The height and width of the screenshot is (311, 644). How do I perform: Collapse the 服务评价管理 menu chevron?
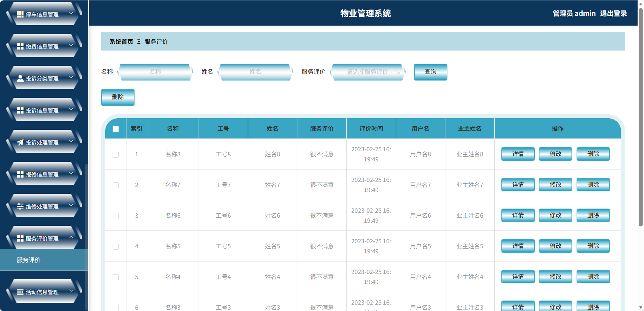coord(71,237)
